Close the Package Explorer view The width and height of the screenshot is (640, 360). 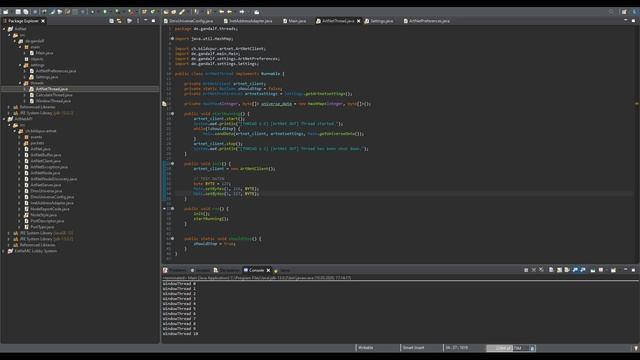pos(43,21)
